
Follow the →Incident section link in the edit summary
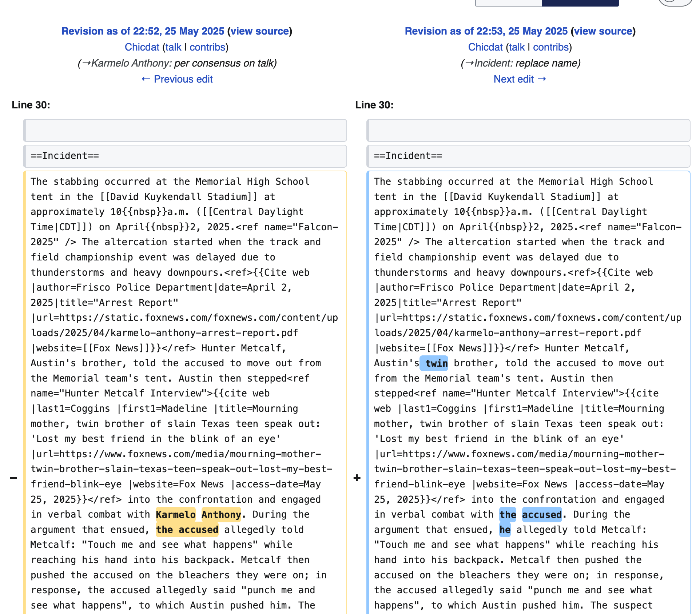point(488,63)
